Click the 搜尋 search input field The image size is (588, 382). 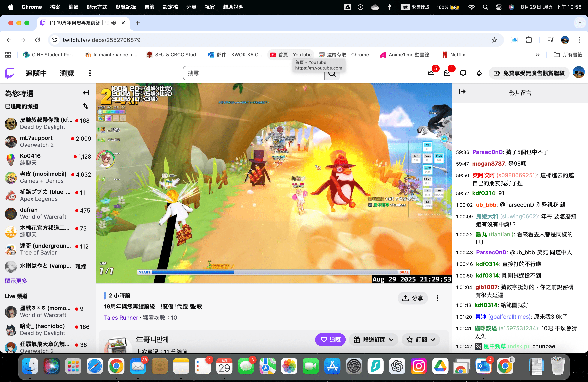247,73
